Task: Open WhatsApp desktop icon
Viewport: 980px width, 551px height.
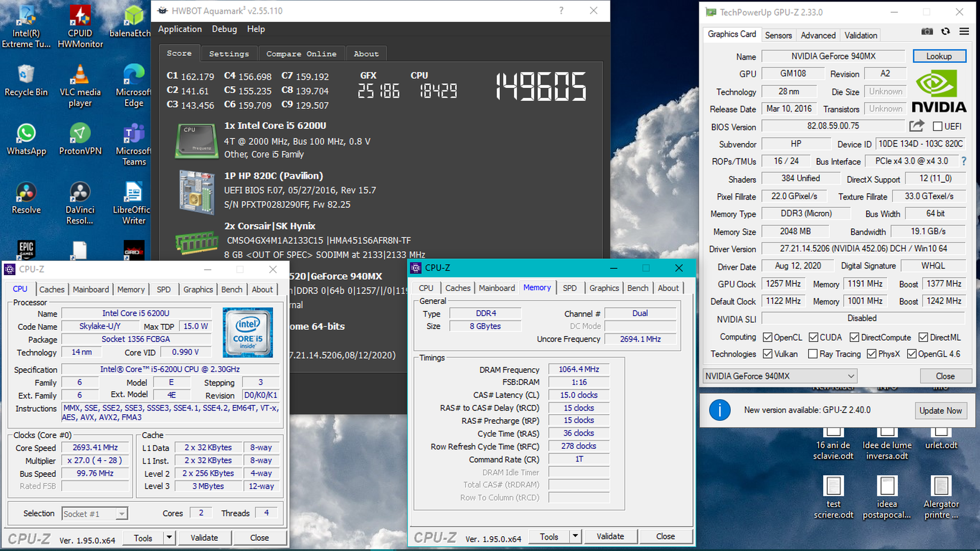Action: 26,139
